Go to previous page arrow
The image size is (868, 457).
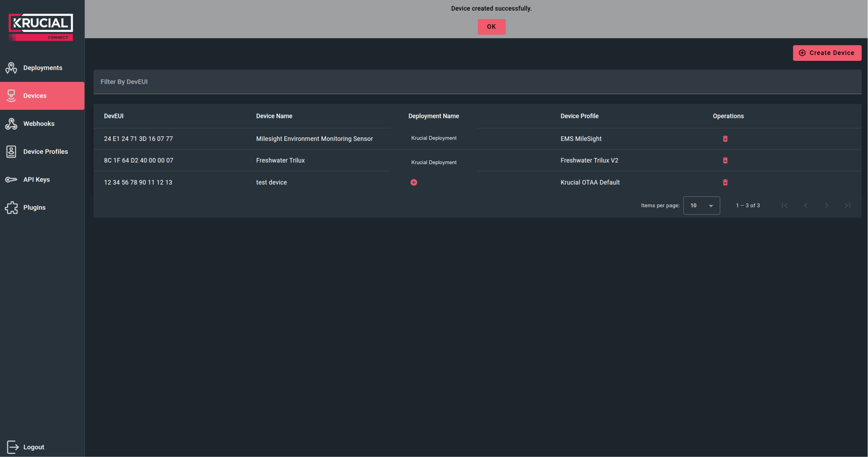[x=805, y=206]
